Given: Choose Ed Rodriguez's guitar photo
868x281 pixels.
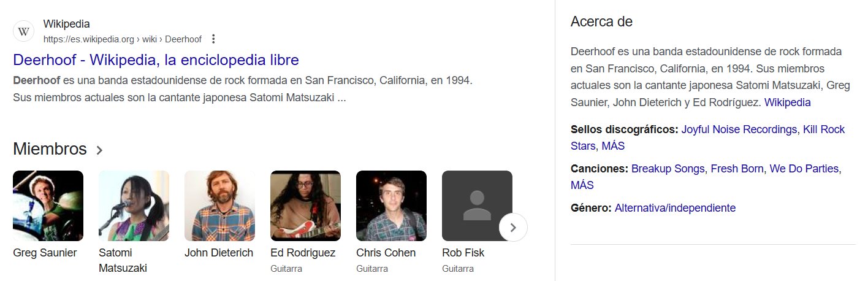Looking at the screenshot, I should click(x=305, y=206).
